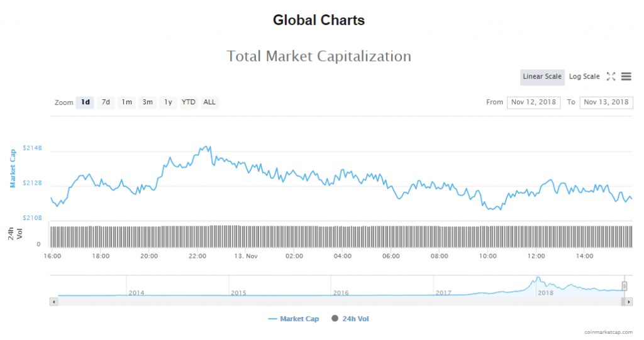Image resolution: width=644 pixels, height=340 pixels.
Task: Toggle the Market Cap legend series
Action: click(x=293, y=319)
